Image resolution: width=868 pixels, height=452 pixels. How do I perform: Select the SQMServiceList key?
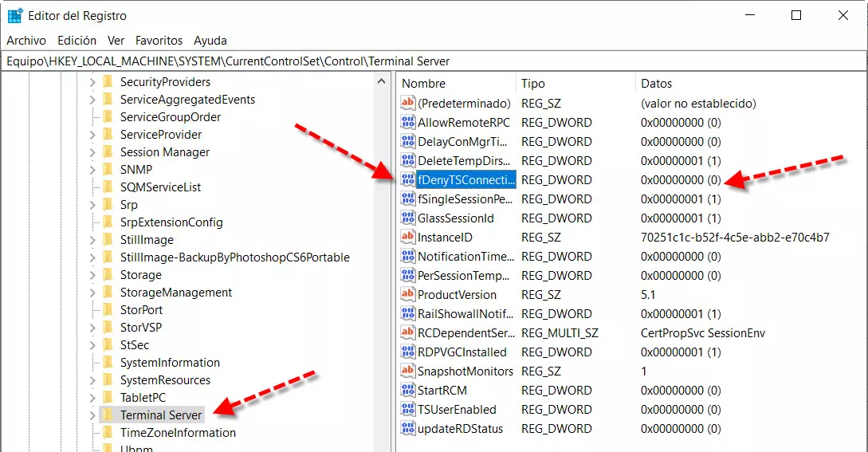(160, 187)
